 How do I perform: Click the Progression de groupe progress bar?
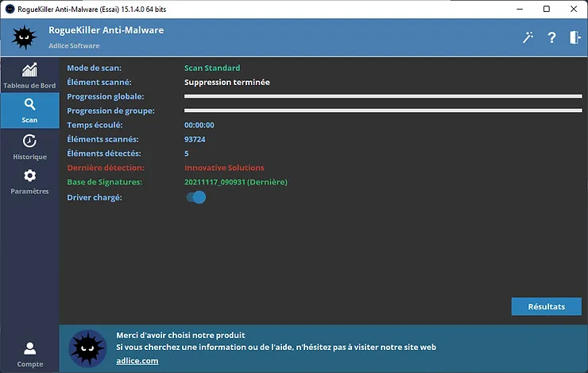(383, 111)
